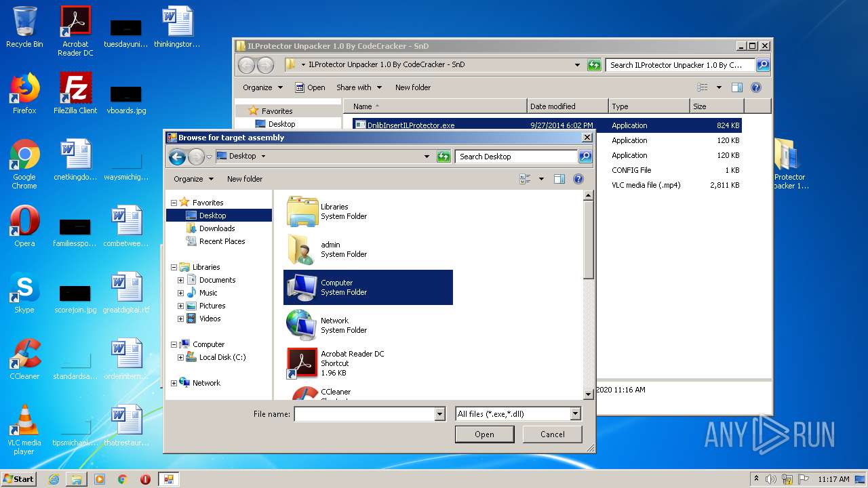Viewport: 868px width, 488px height.
Task: Click the search magnifier in Browse dialog
Action: tap(585, 157)
